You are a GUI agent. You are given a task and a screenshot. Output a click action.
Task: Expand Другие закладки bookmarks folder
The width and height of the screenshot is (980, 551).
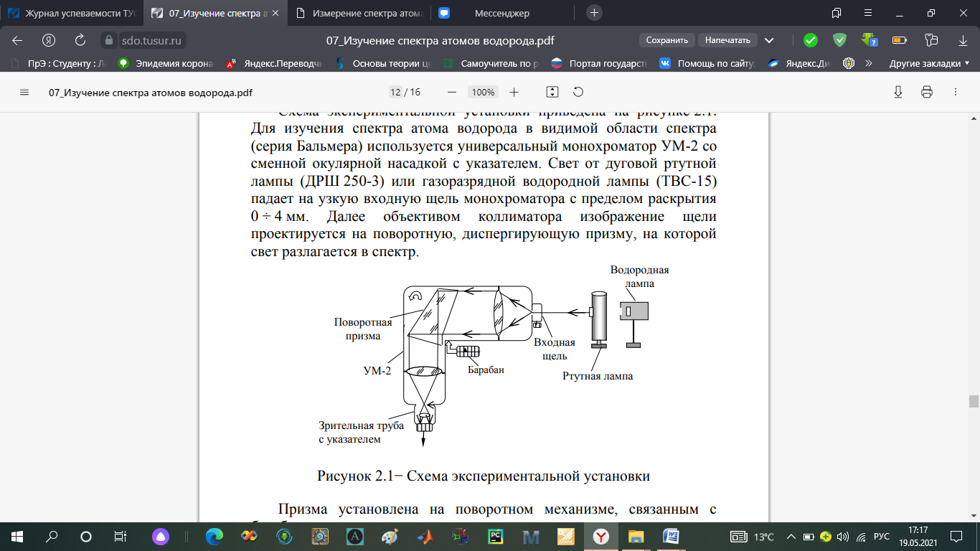tap(928, 63)
